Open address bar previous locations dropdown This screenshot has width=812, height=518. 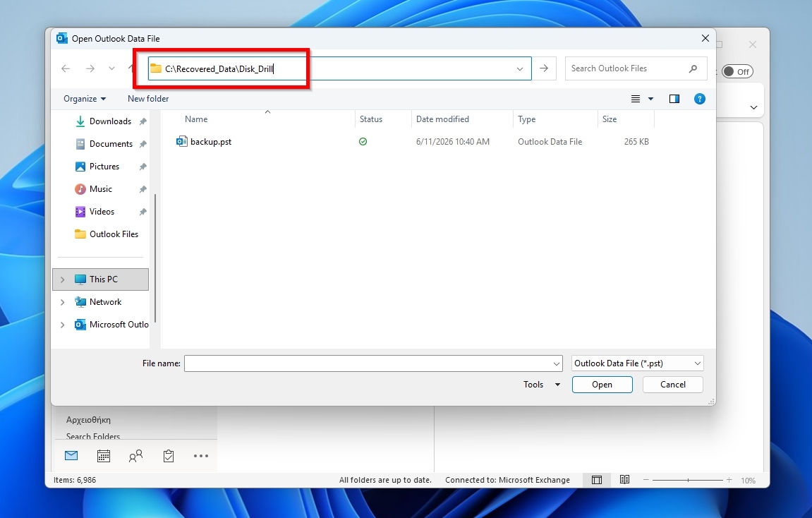(x=519, y=68)
